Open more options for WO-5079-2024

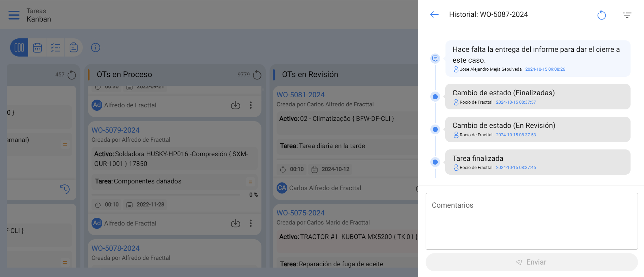pos(251,223)
